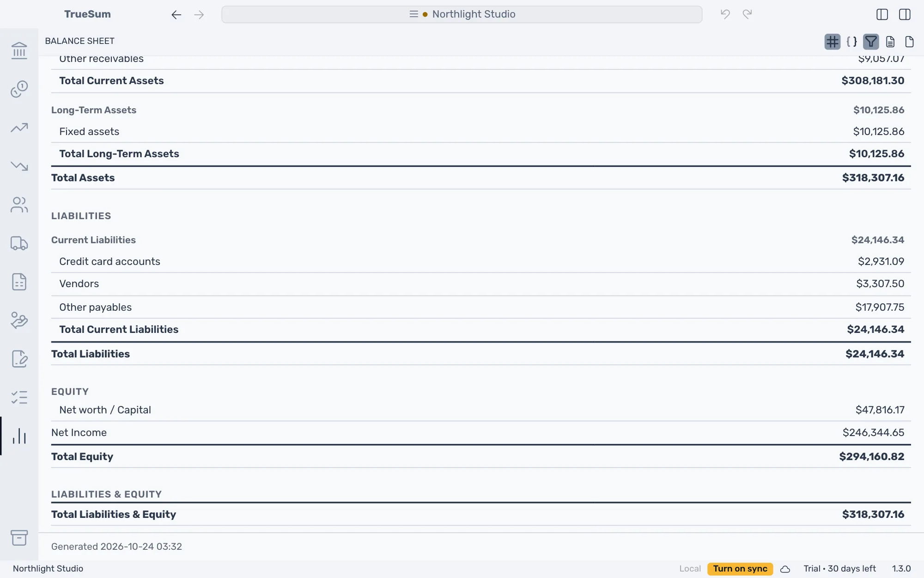Click the Northlight Studio title bar field
This screenshot has width=924, height=578.
[x=462, y=14]
